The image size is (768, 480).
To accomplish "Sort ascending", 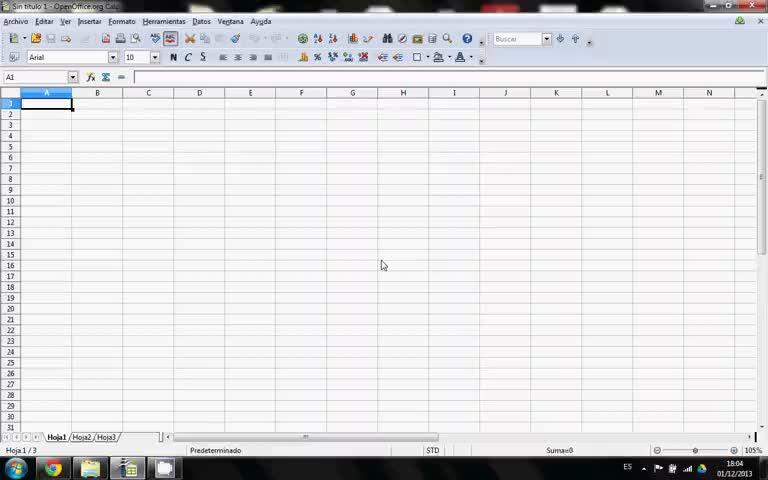I will (x=318, y=38).
